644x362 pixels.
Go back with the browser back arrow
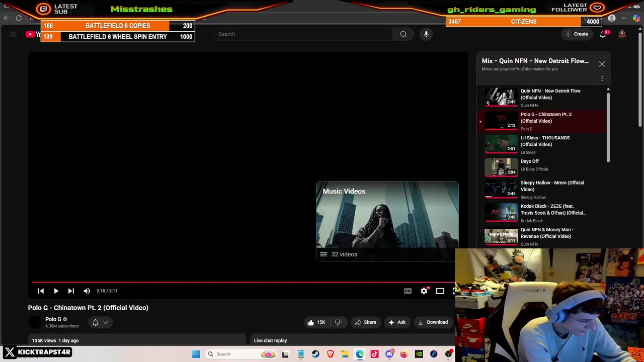7,18
